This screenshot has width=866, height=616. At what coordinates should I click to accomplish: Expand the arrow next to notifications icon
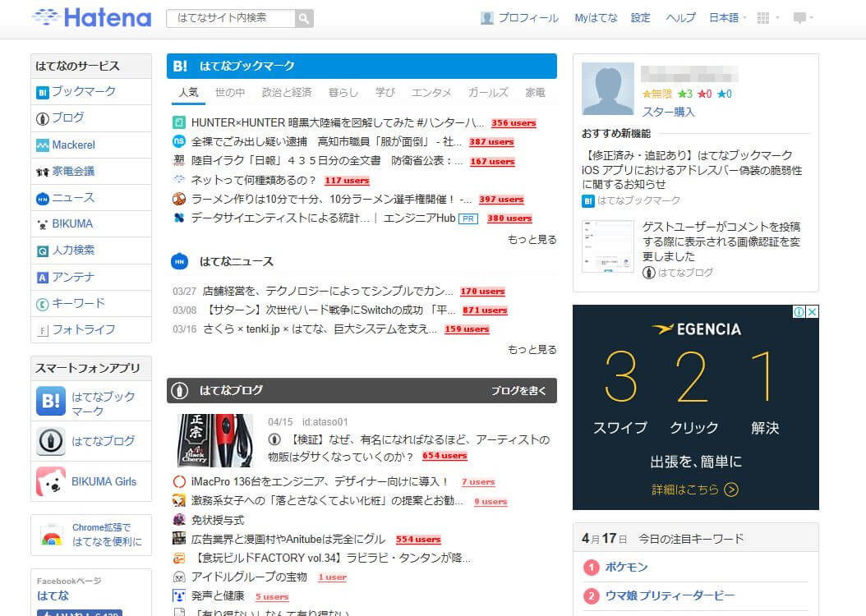pyautogui.click(x=811, y=18)
